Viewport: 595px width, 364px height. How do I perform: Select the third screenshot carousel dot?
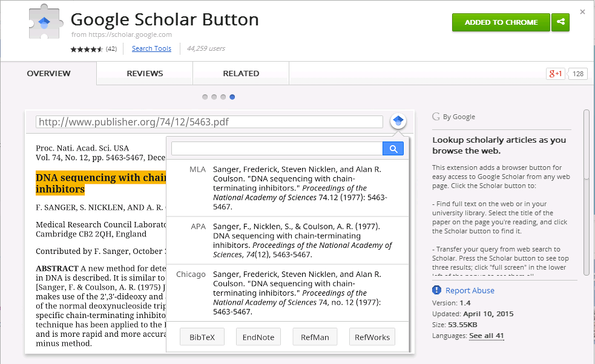(223, 97)
